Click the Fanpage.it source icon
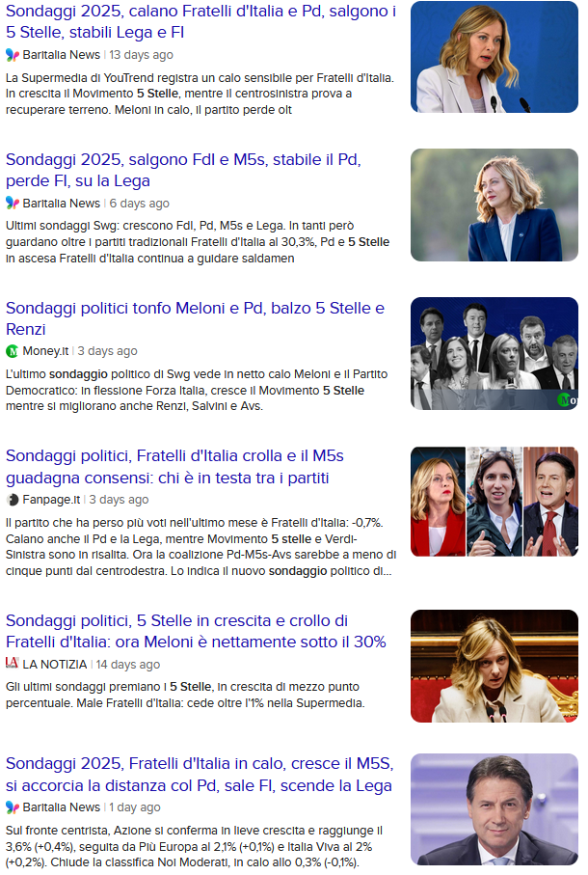Image resolution: width=588 pixels, height=875 pixels. (13, 500)
